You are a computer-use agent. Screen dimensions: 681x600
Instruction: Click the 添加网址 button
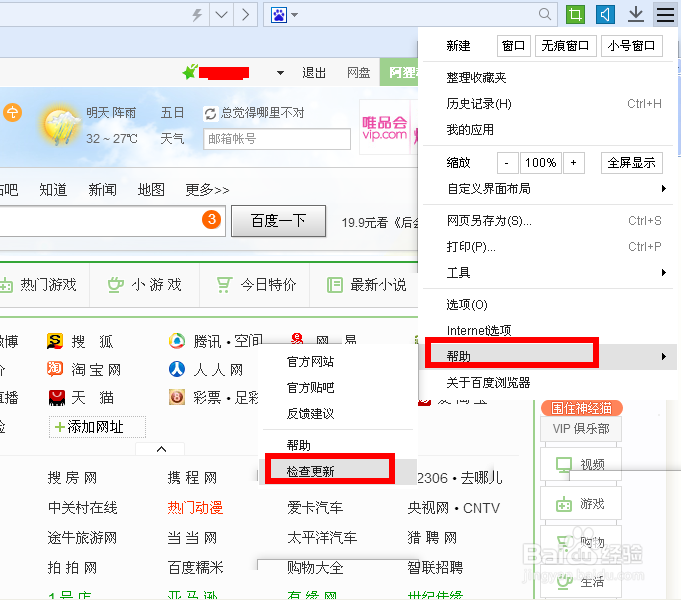(97, 427)
